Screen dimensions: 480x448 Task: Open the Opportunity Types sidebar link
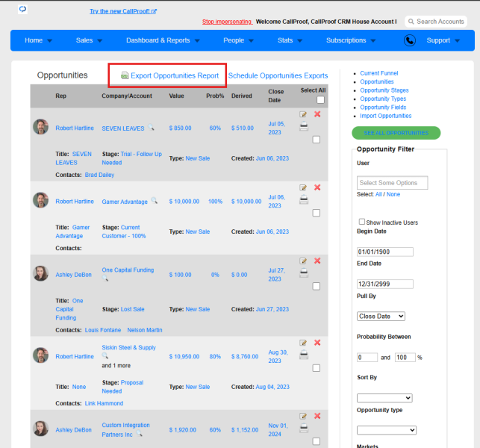tap(383, 99)
